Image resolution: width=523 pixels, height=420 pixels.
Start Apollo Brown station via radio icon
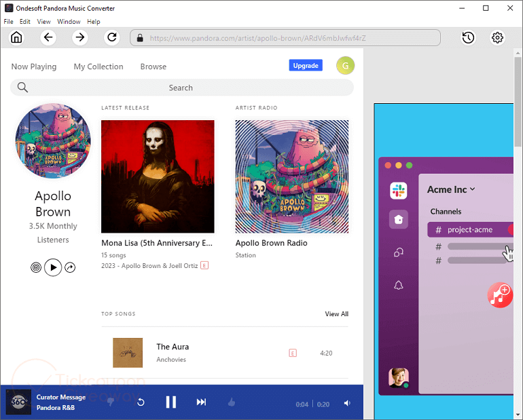tap(36, 267)
